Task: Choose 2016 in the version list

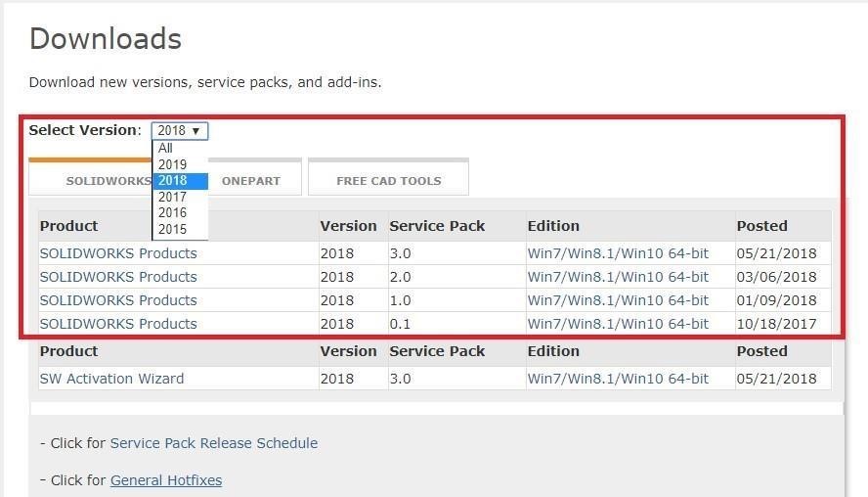Action: [x=180, y=212]
